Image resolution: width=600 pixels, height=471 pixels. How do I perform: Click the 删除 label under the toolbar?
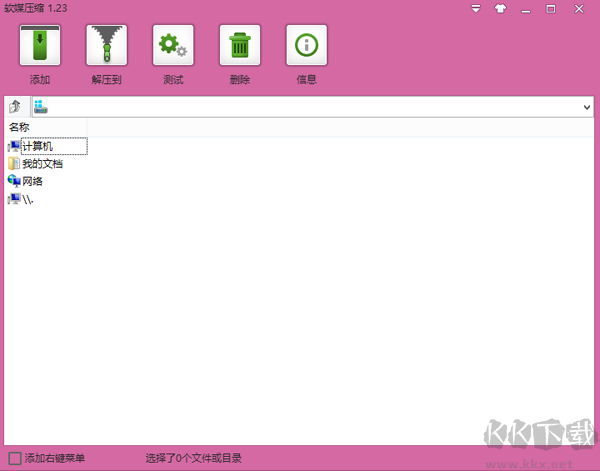pyautogui.click(x=240, y=80)
